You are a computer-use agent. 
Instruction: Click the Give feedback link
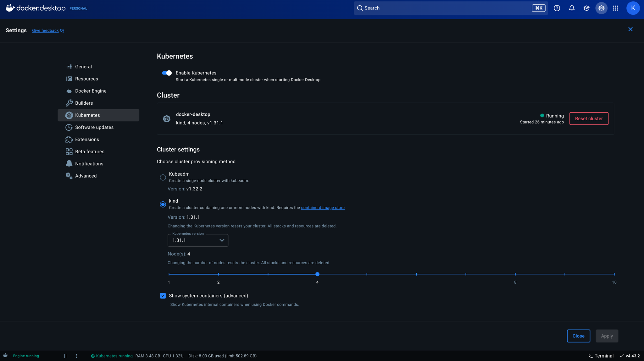(x=45, y=30)
